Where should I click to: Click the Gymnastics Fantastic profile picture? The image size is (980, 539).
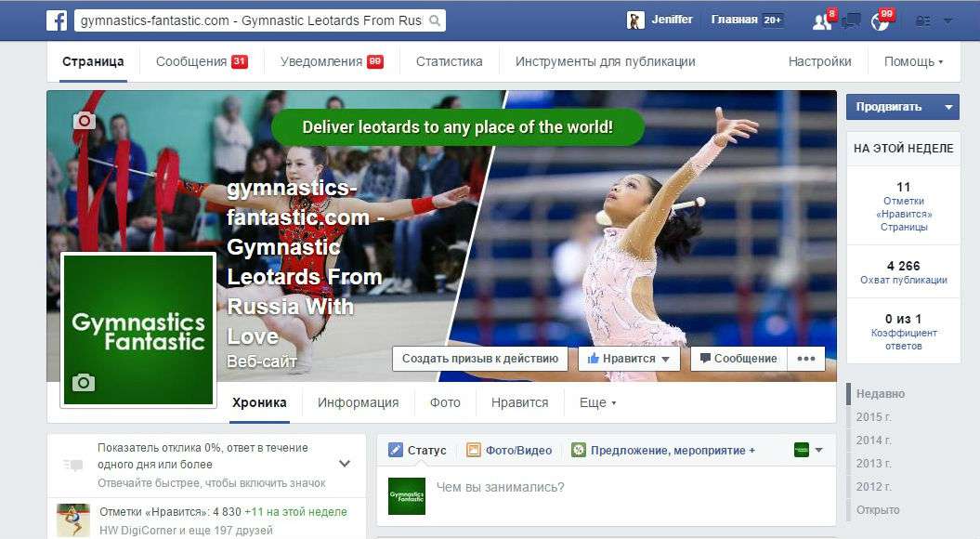click(x=138, y=330)
